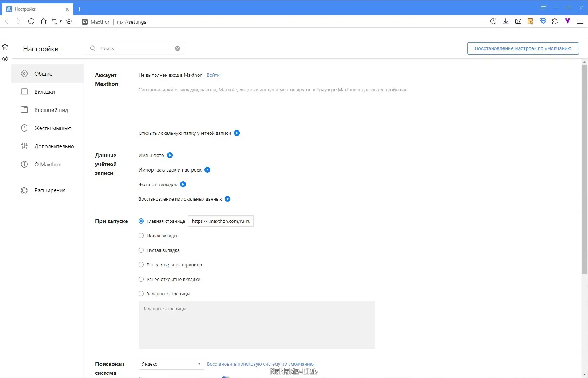Click the purple V toolbar icon

point(568,21)
